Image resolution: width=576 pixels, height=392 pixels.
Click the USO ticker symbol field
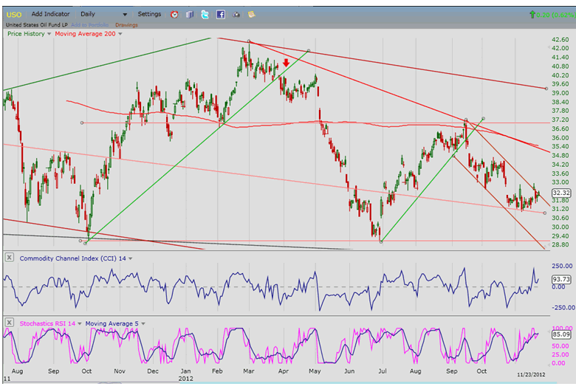click(15, 14)
